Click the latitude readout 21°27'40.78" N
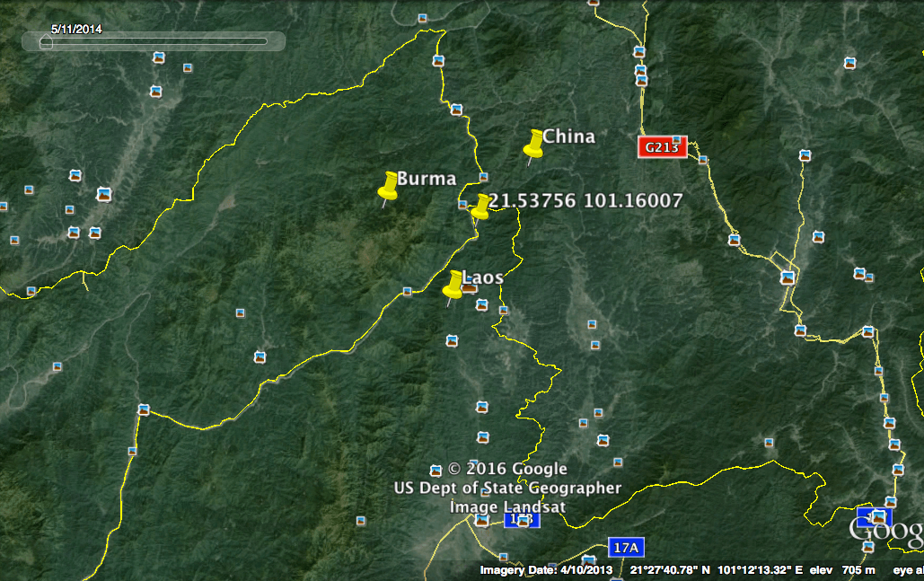924x581 pixels. coord(670,570)
